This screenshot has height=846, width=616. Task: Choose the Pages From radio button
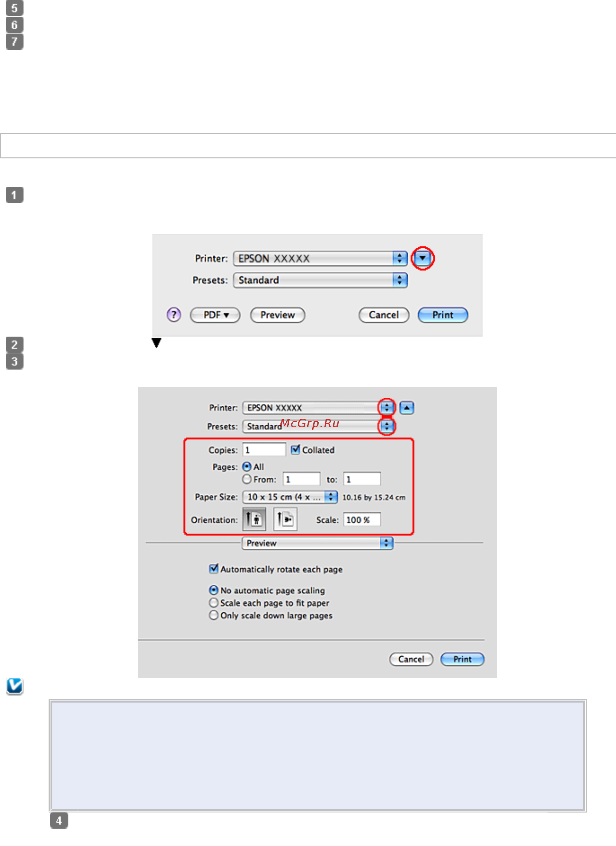point(247,479)
